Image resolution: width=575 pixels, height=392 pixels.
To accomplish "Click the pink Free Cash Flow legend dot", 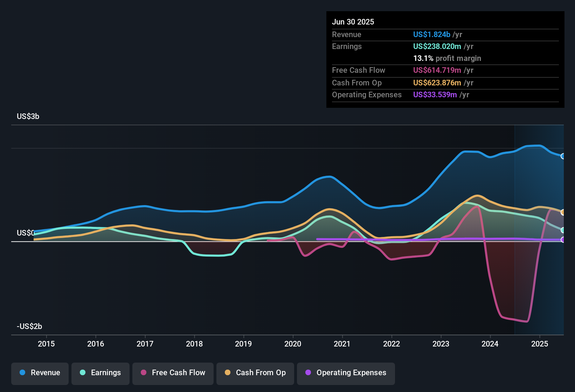I will tap(143, 373).
